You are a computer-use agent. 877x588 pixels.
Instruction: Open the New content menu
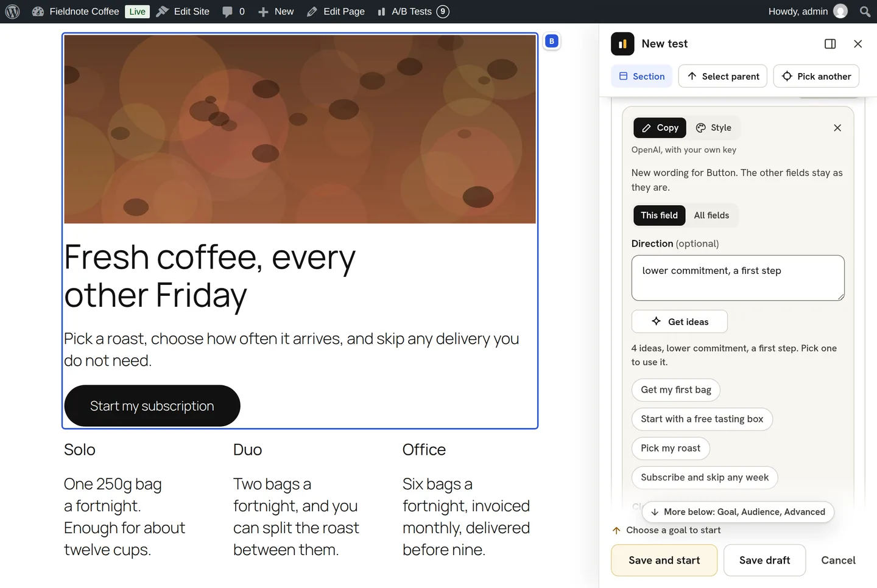pyautogui.click(x=276, y=12)
